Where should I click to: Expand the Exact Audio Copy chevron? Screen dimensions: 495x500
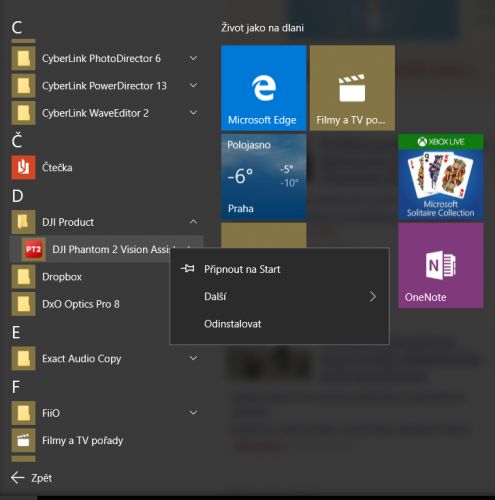(193, 358)
